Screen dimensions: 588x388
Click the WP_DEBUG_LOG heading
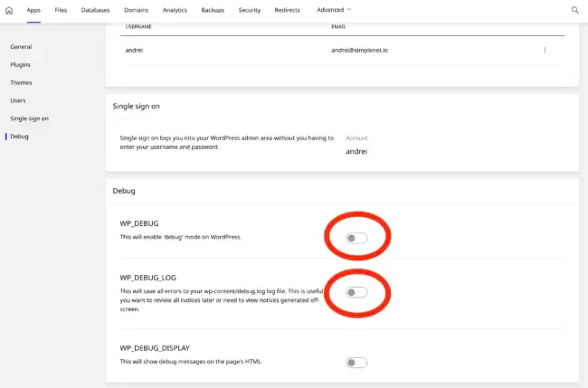click(x=147, y=278)
